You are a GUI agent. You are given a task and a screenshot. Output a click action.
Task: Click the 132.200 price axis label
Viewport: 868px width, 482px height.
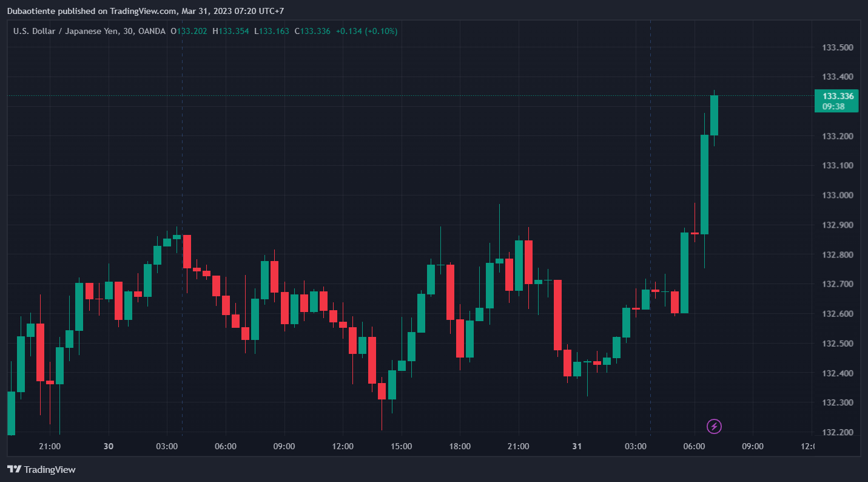[838, 432]
